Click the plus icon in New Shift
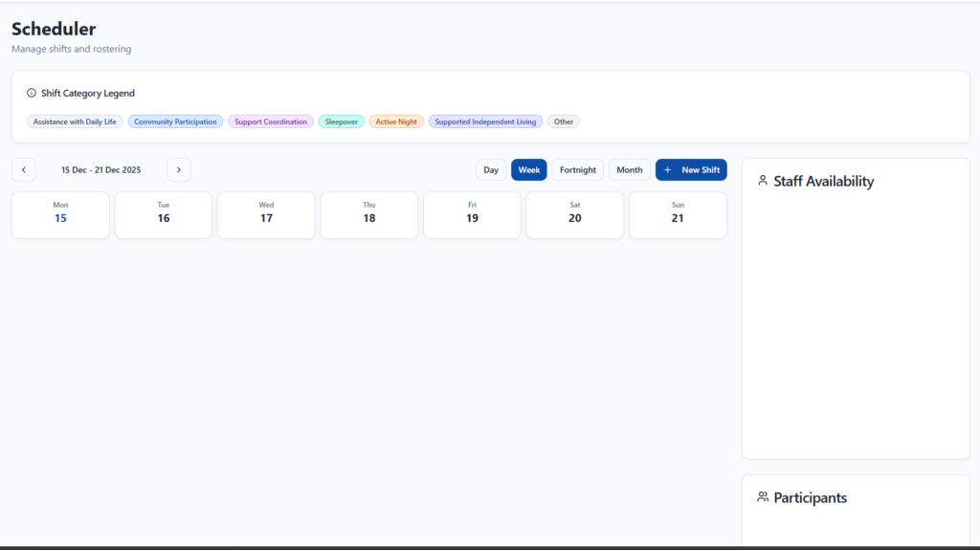 pyautogui.click(x=668, y=170)
